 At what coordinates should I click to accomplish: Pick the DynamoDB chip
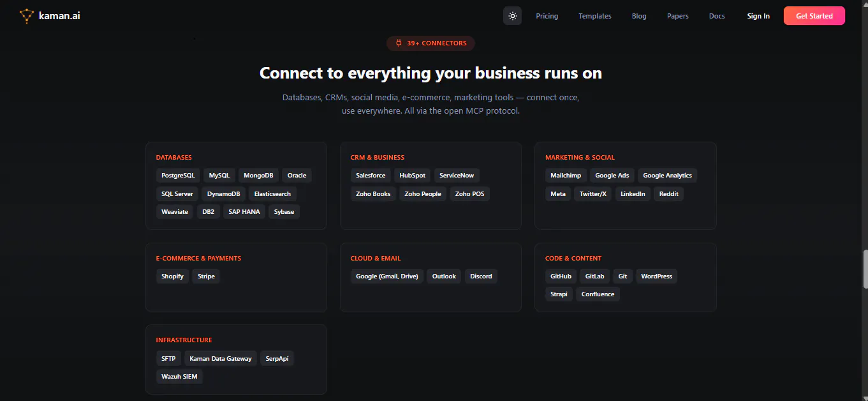(224, 193)
